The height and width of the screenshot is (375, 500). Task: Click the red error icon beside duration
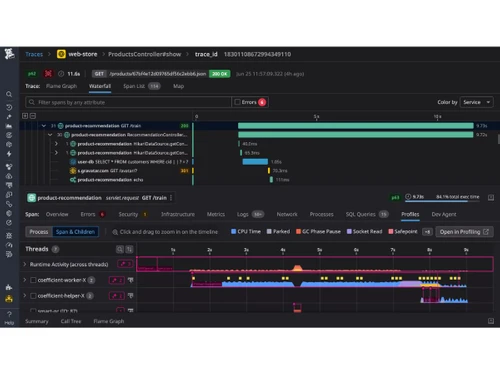click(48, 74)
